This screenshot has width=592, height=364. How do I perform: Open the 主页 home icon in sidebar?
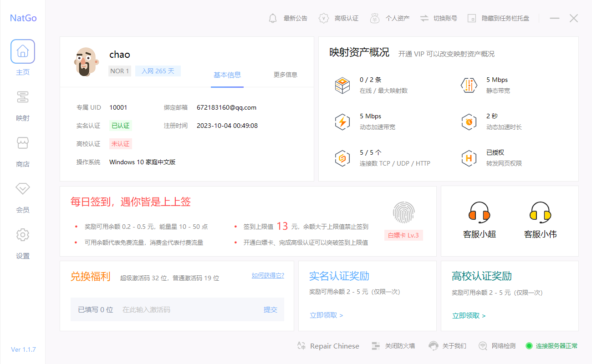click(23, 51)
